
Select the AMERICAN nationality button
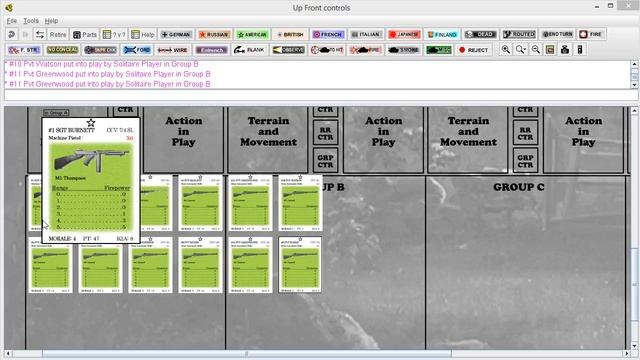tap(253, 35)
